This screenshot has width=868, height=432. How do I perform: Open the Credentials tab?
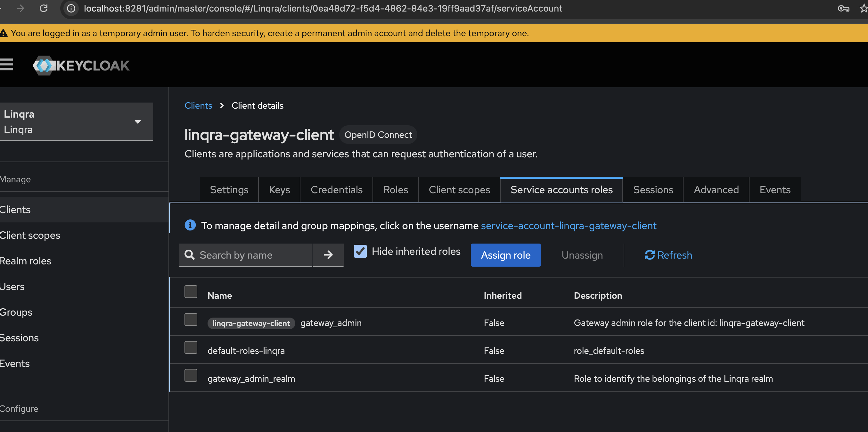[x=336, y=189]
